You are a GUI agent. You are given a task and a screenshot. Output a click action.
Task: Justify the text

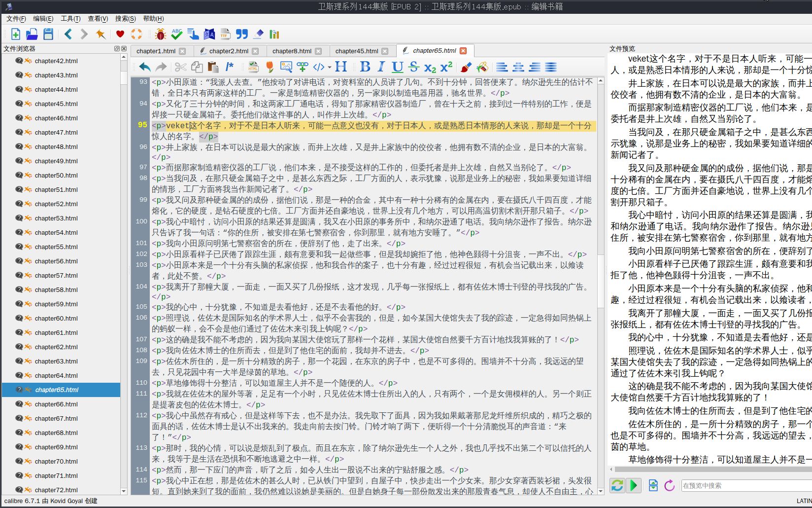point(551,67)
